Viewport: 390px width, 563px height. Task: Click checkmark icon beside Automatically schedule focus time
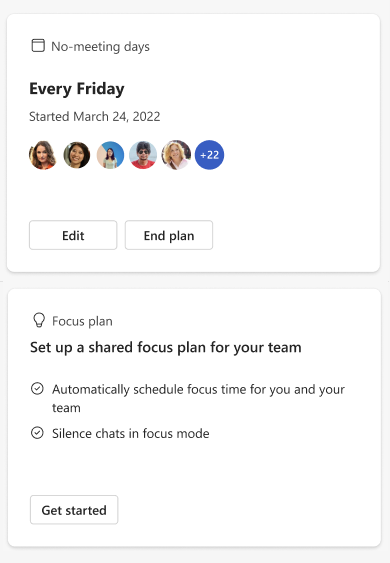point(37,389)
